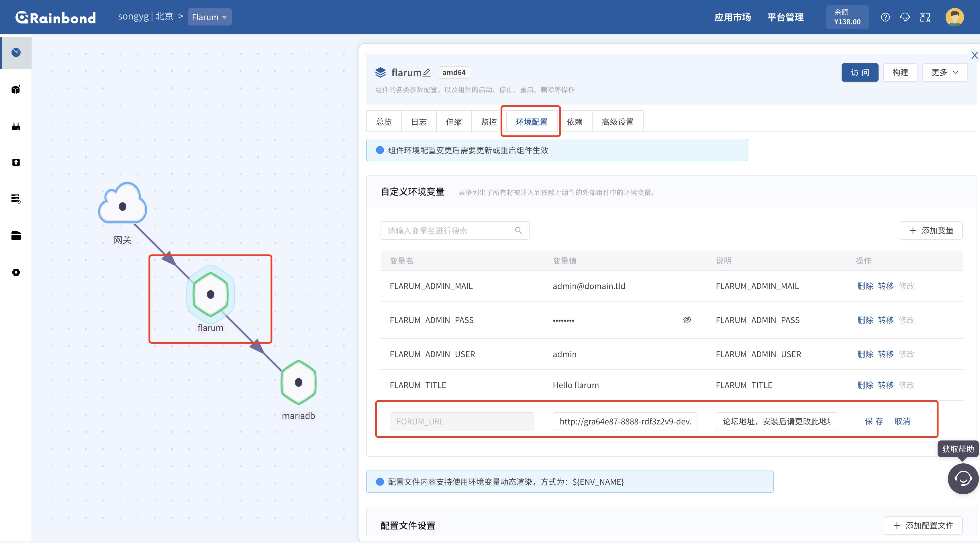Transfer FLARUM_TITLE variable

[886, 385]
